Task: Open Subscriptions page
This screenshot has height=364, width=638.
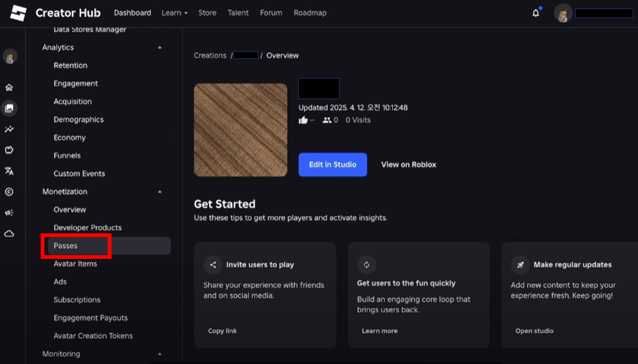Action: (77, 300)
